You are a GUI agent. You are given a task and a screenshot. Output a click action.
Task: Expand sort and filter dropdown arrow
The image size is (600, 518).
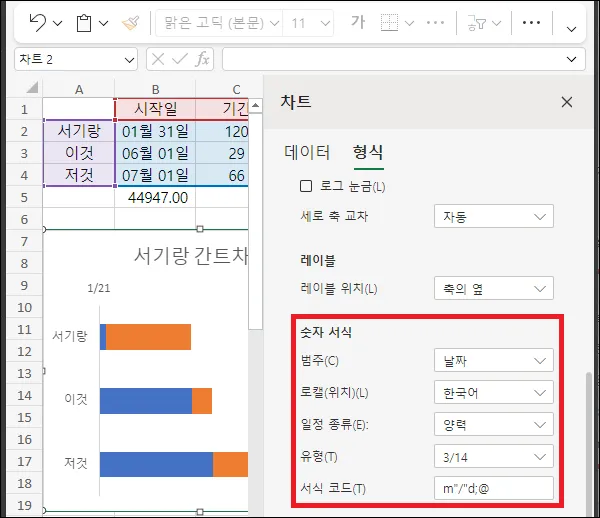(496, 23)
